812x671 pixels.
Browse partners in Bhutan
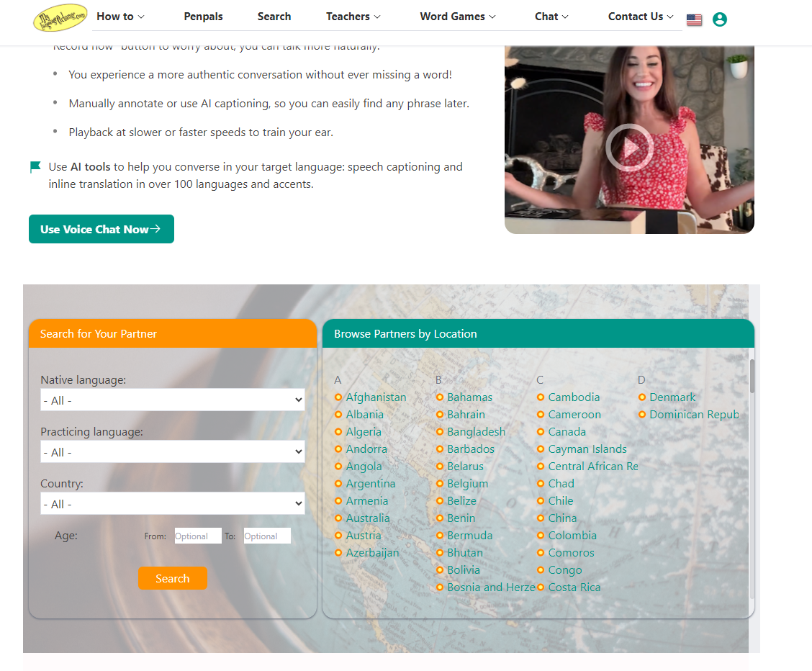[465, 553]
